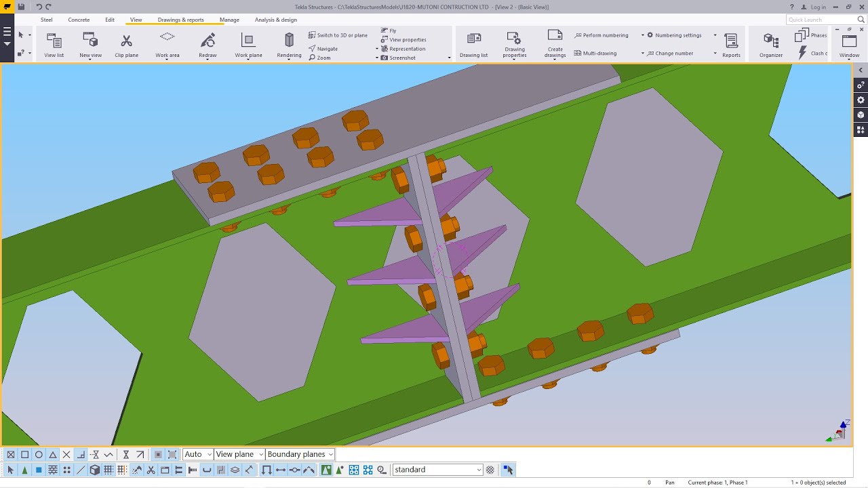Open the Reports tool
The height and width of the screenshot is (488, 868).
[x=731, y=45]
